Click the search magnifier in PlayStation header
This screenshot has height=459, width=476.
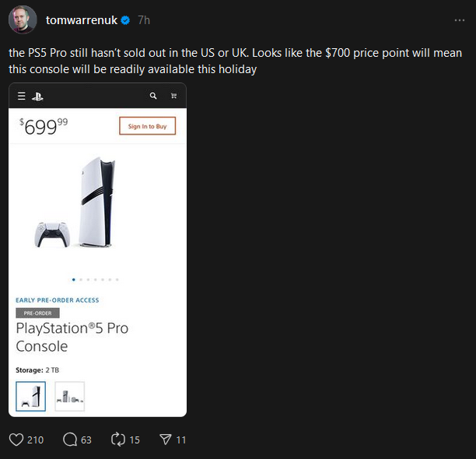pyautogui.click(x=153, y=96)
